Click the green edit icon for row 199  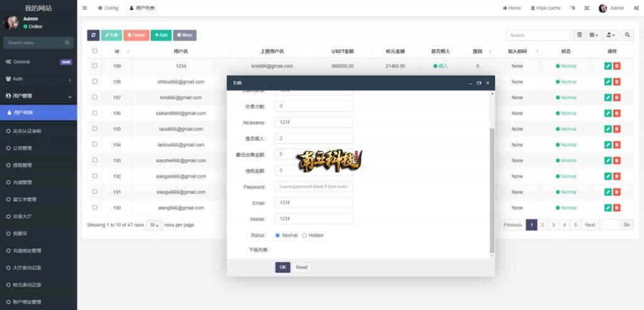pos(608,66)
